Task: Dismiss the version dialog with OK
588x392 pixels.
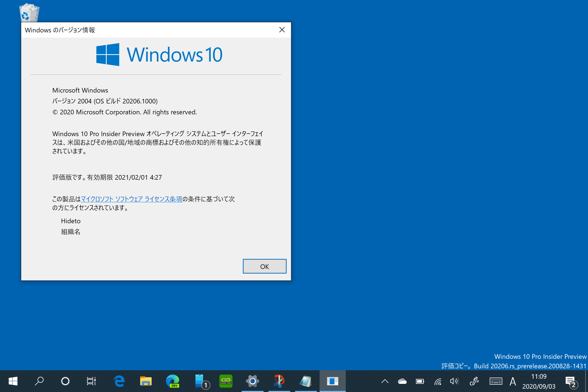Action: [x=264, y=266]
